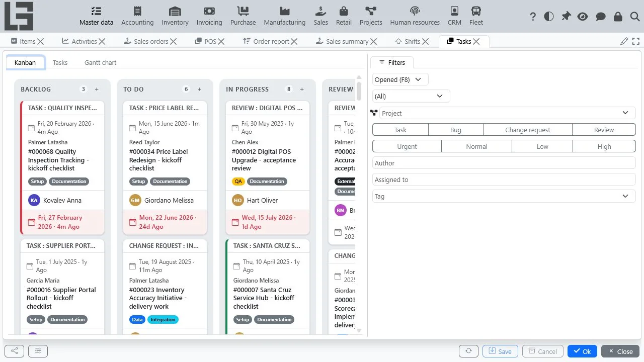Click the pencil edit icon beside tabs
This screenshot has width=644, height=362.
point(624,41)
